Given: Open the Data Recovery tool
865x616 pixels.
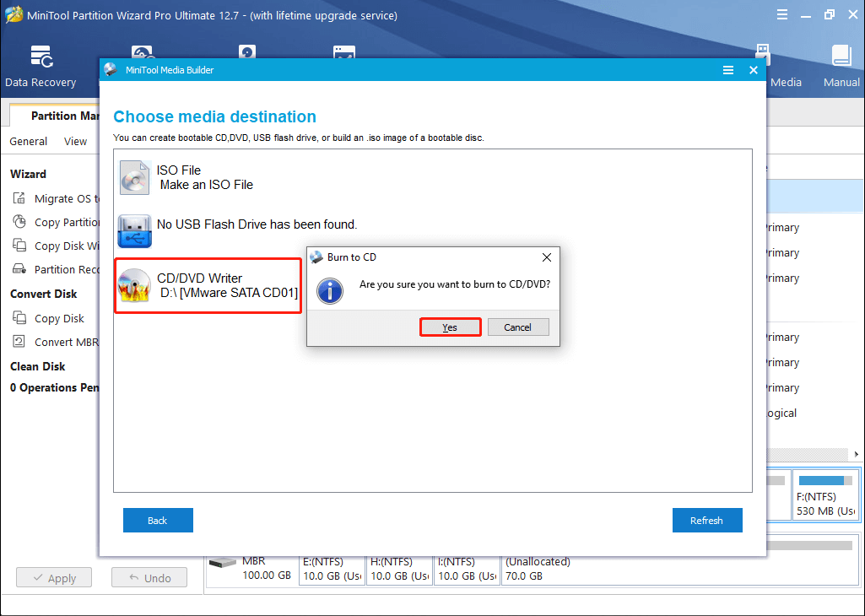Looking at the screenshot, I should [41, 66].
